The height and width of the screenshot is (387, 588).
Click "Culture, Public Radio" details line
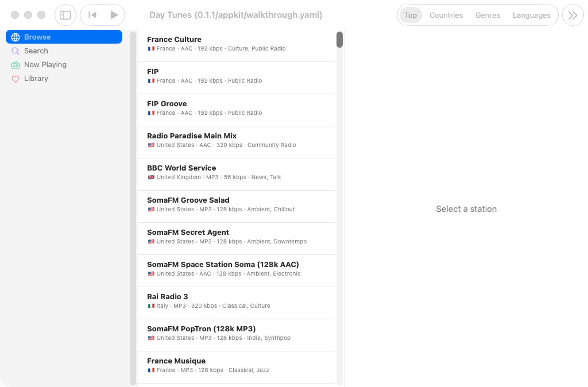[257, 49]
